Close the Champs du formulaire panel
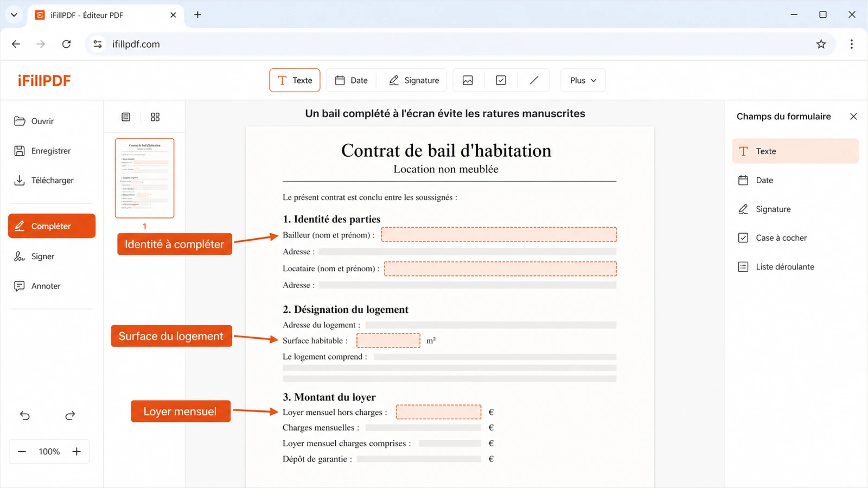The width and height of the screenshot is (868, 488). tap(853, 117)
